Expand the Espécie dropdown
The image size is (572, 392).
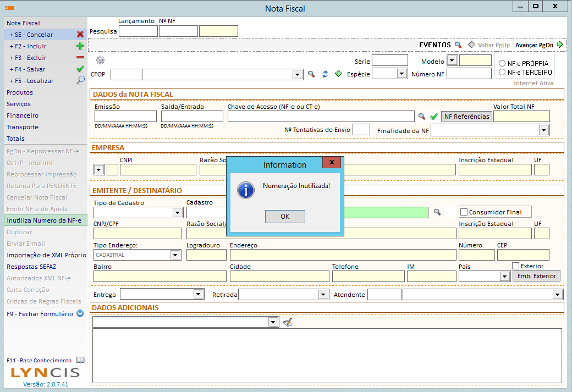401,74
